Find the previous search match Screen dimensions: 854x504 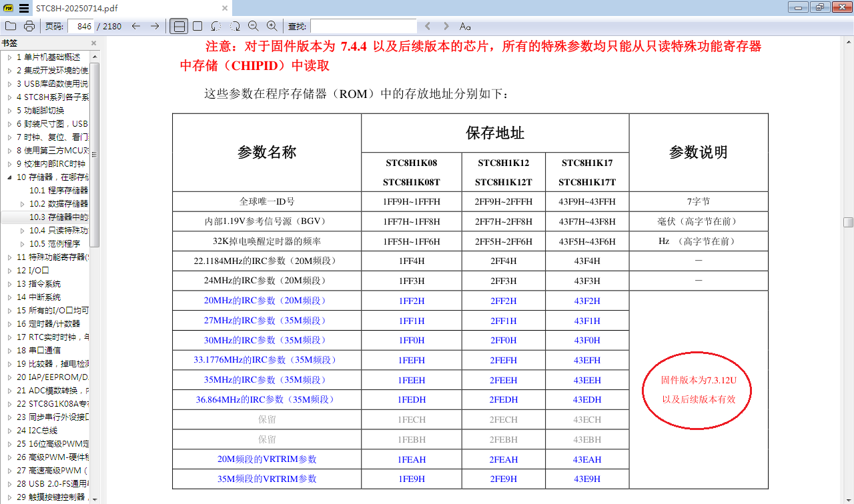click(x=428, y=26)
